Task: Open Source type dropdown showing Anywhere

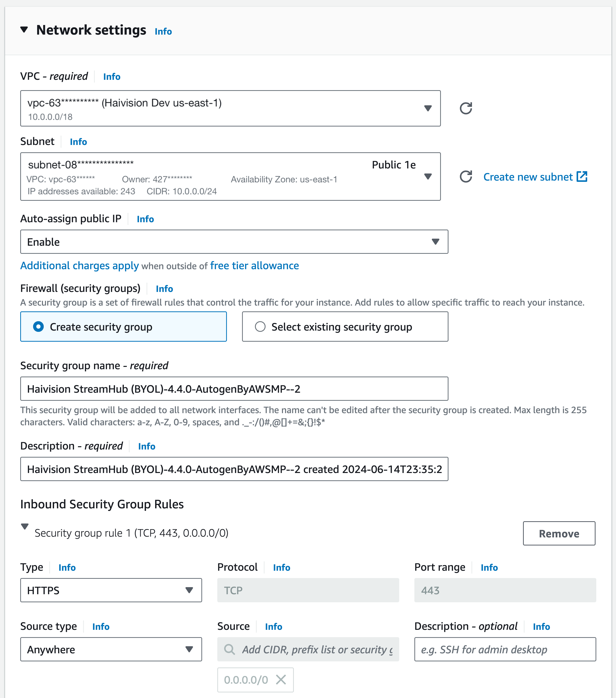Action: pyautogui.click(x=189, y=649)
